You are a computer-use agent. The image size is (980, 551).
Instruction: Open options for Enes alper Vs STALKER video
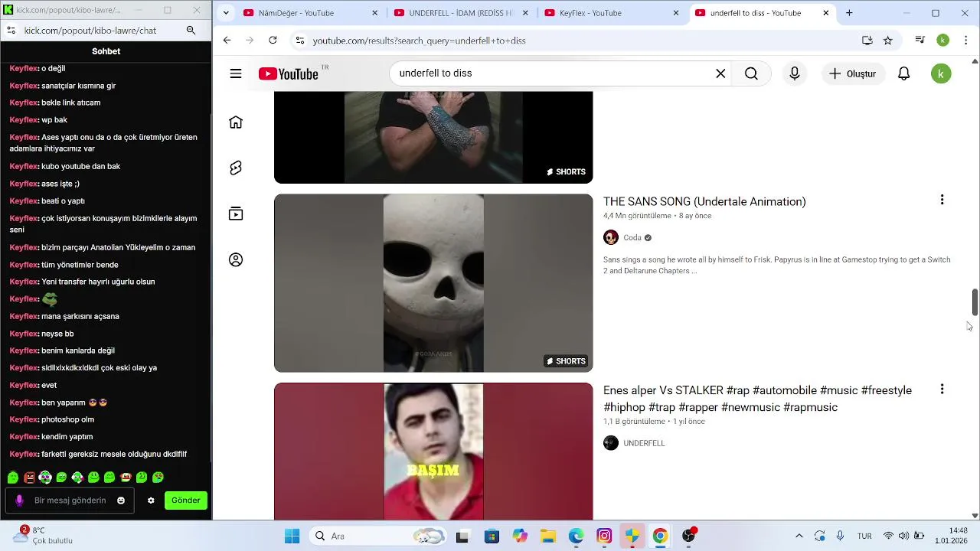coord(942,390)
